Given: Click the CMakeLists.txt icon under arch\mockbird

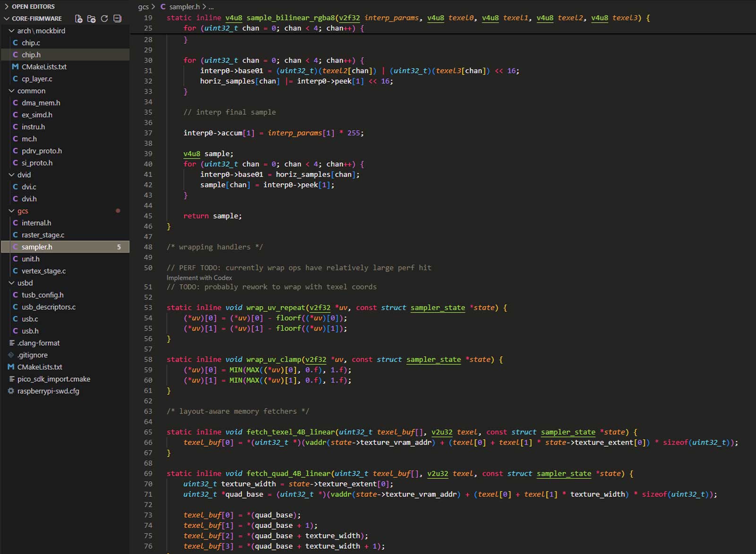Looking at the screenshot, I should point(15,67).
